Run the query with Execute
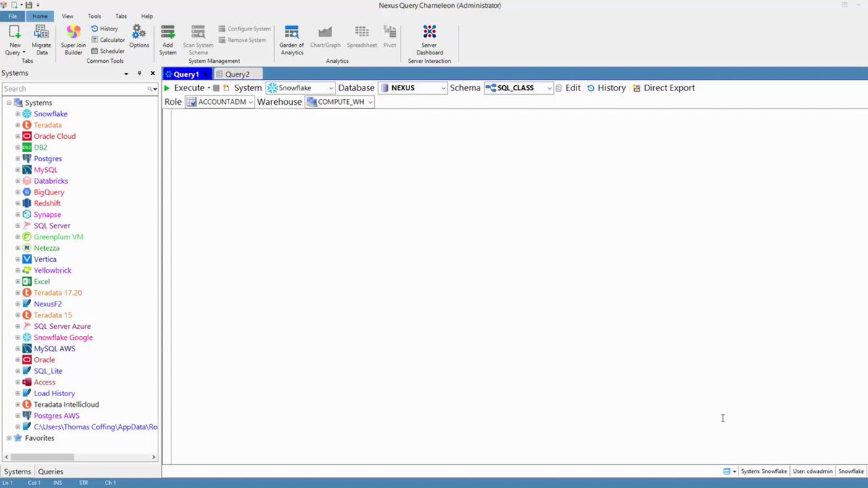The width and height of the screenshot is (868, 488). click(x=184, y=88)
